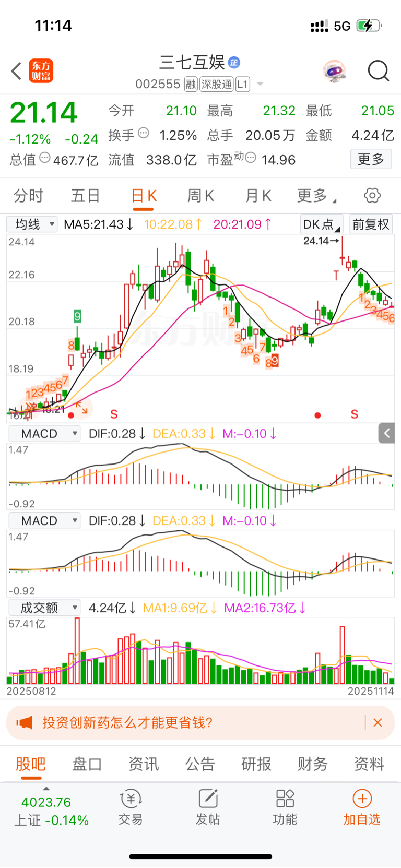The image size is (401, 868).
Task: Switch to 月K chart tab
Action: [x=258, y=196]
